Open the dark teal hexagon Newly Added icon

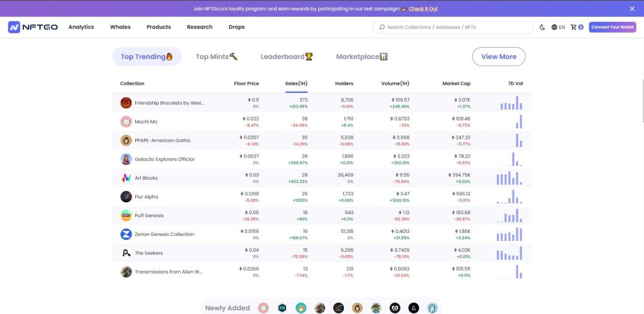[x=282, y=308]
